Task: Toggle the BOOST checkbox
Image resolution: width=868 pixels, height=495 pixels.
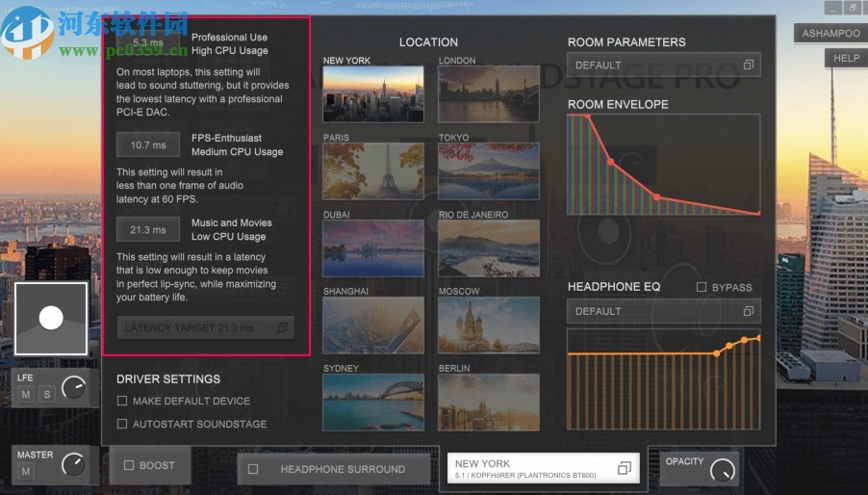Action: tap(129, 465)
